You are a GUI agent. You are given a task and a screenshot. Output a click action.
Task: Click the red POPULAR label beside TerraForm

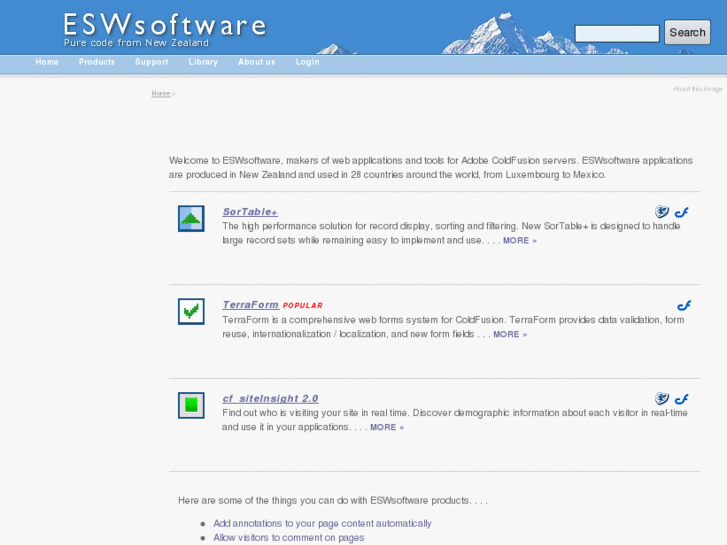pyautogui.click(x=303, y=306)
